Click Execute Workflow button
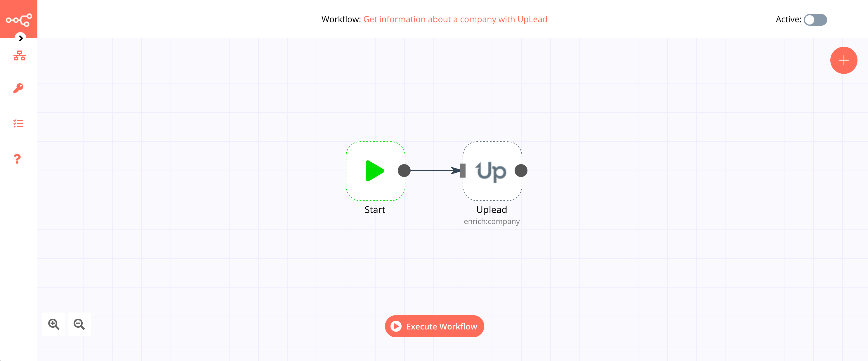 coord(435,326)
